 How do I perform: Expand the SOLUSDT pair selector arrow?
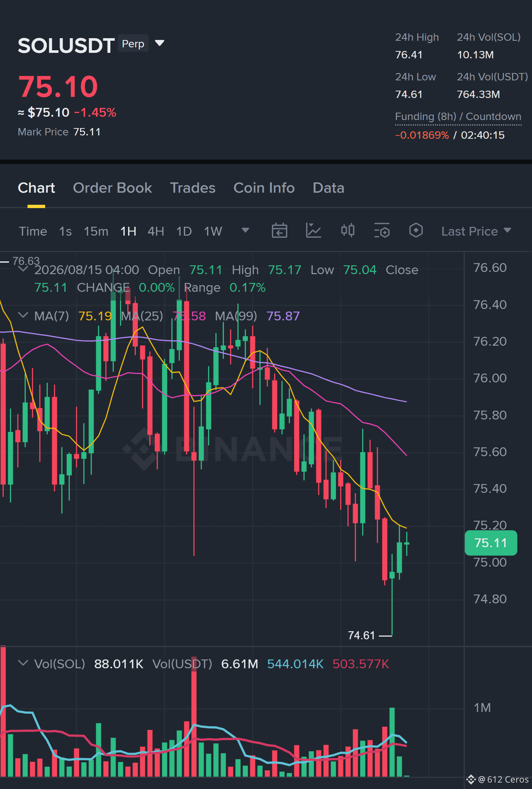point(160,43)
